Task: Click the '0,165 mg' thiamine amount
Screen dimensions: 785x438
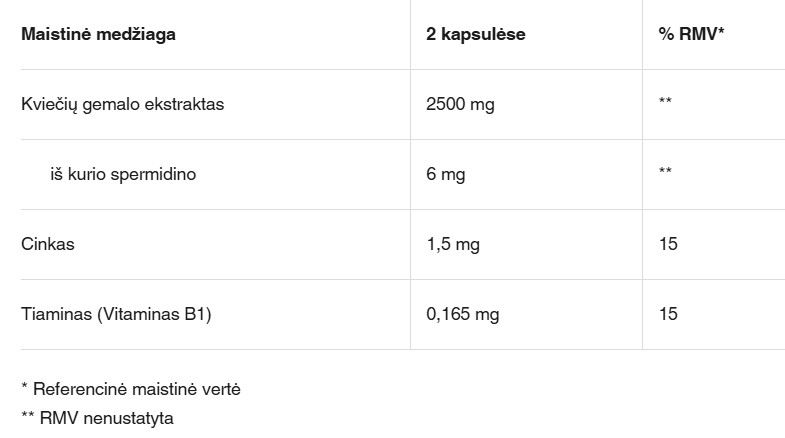Action: pos(462,314)
